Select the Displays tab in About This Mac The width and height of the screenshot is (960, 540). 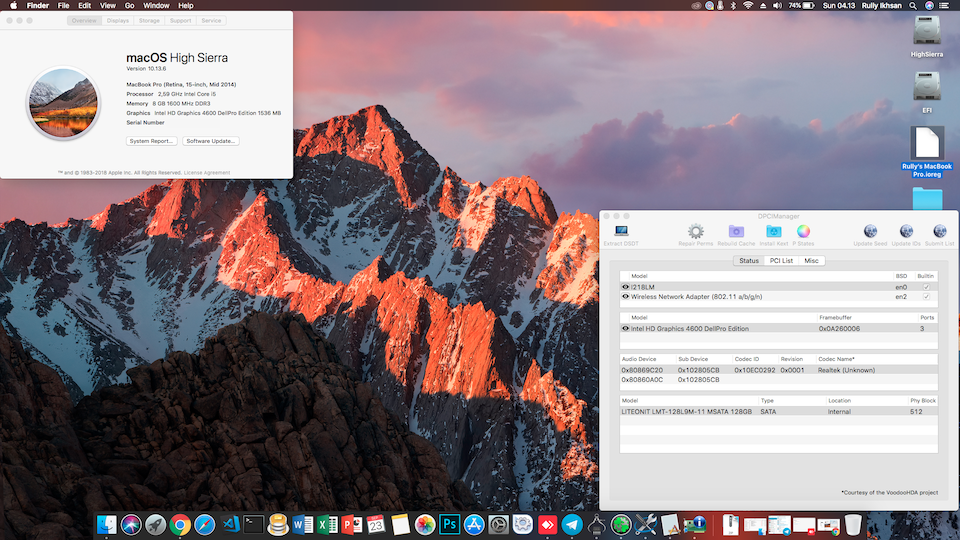118,20
